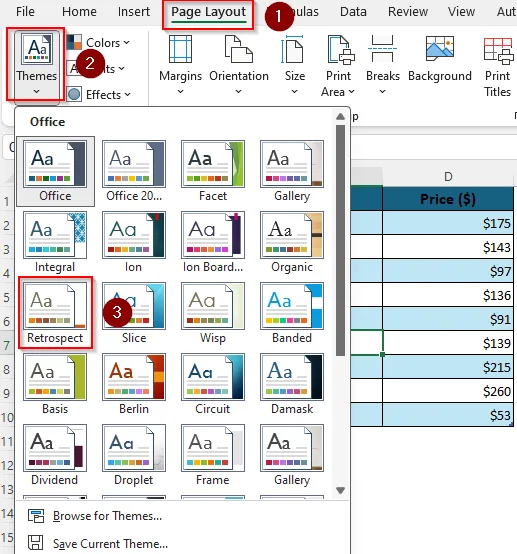Select row 8 header
Screen dimensions: 517x554
[7, 370]
